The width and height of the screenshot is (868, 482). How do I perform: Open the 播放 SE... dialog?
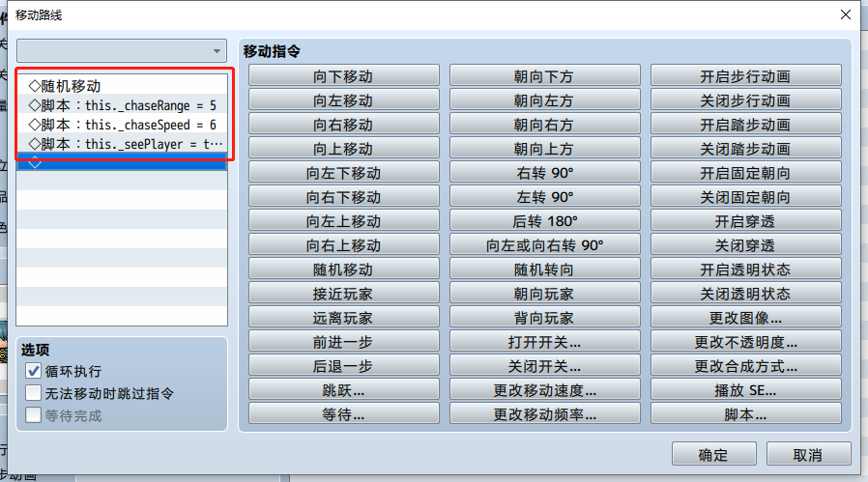745,390
